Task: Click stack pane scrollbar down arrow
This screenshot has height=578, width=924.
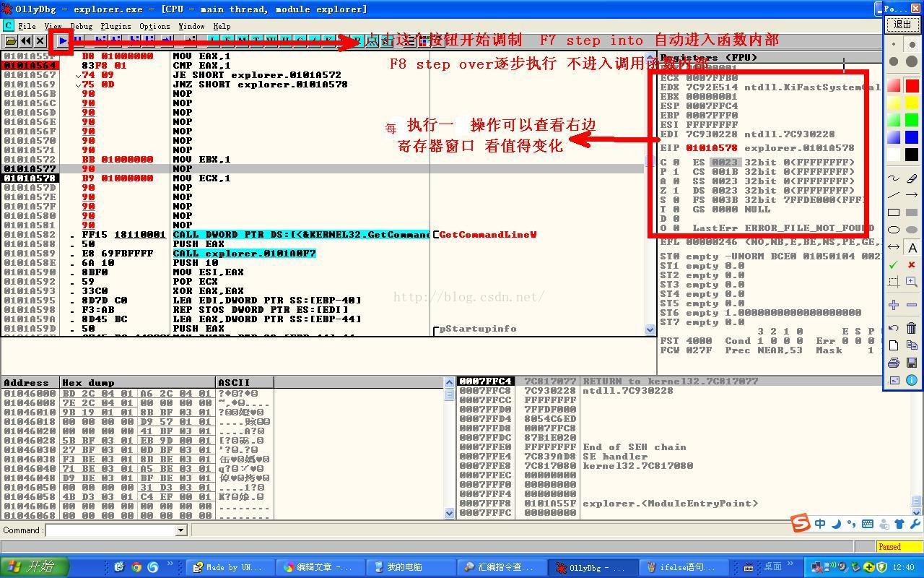Action: (917, 513)
